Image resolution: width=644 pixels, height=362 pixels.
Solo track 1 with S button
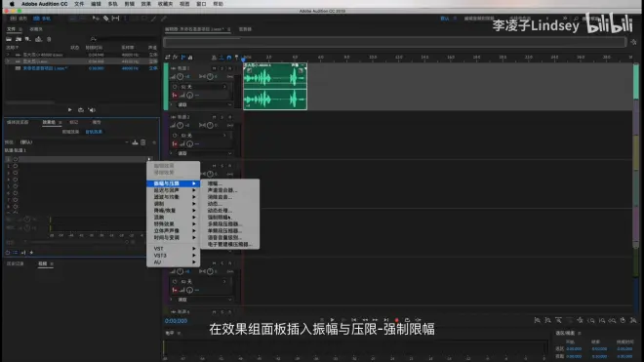pyautogui.click(x=222, y=68)
